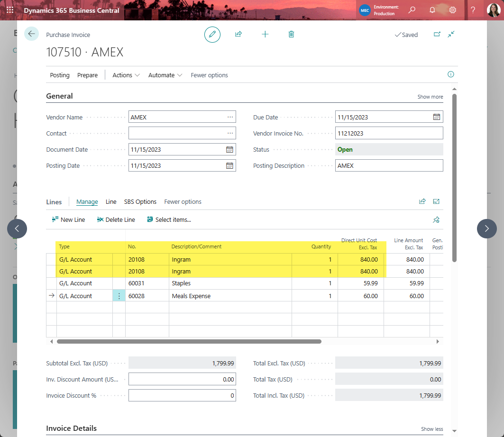Click the Lines section heading
The height and width of the screenshot is (437, 504).
point(54,202)
